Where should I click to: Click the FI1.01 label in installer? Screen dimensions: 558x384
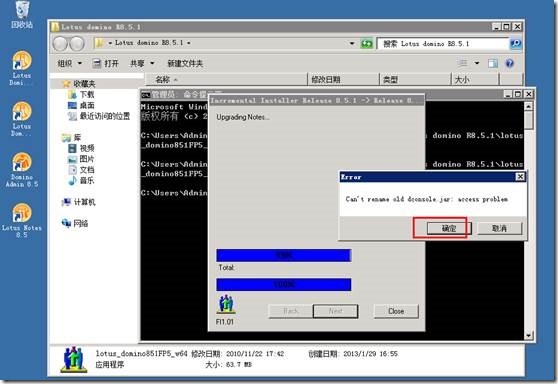click(225, 322)
